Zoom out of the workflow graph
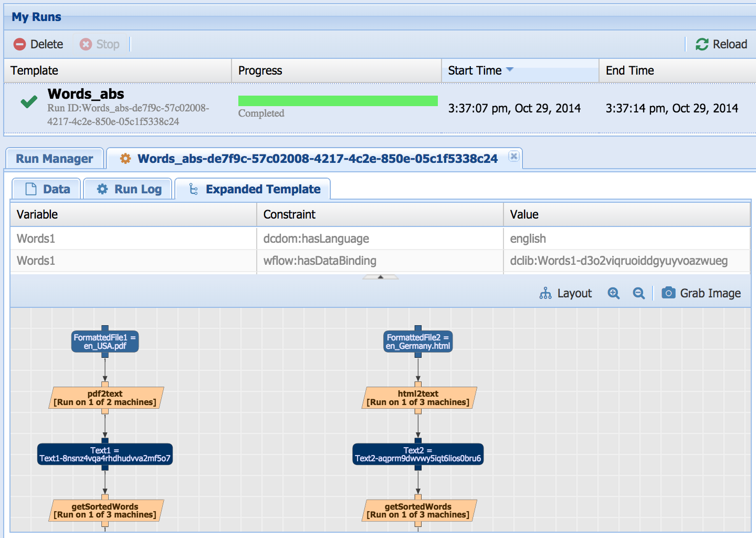Image resolution: width=756 pixels, height=538 pixels. [638, 293]
